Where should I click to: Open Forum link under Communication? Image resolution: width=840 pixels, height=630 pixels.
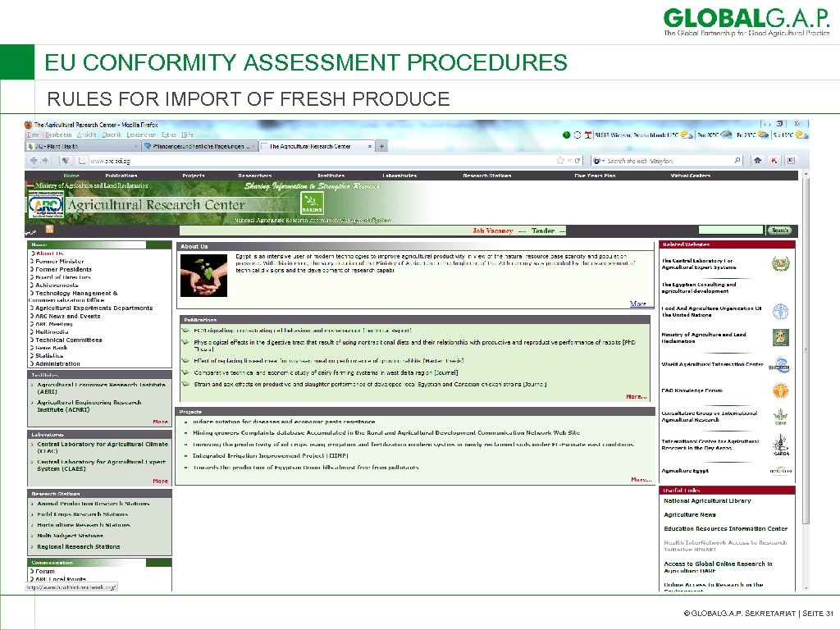coord(45,571)
